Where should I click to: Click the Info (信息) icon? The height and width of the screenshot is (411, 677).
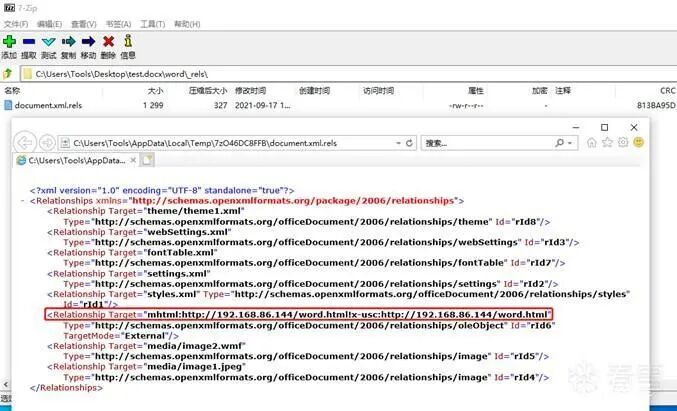128,41
